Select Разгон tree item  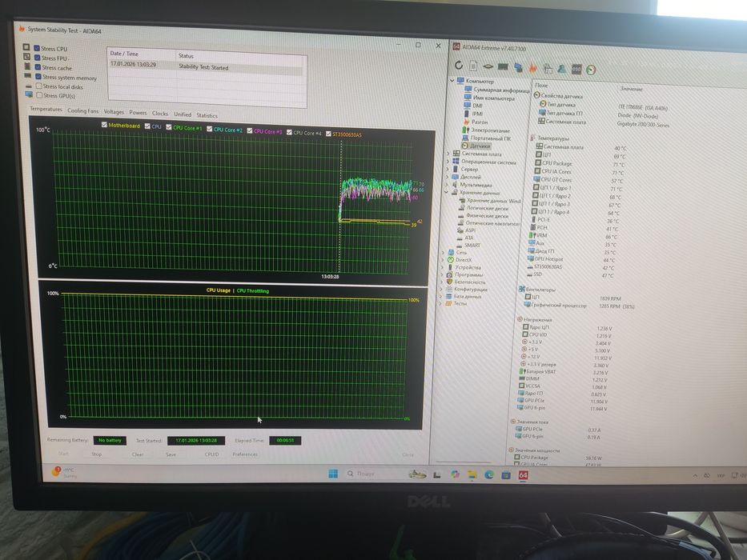[476, 122]
